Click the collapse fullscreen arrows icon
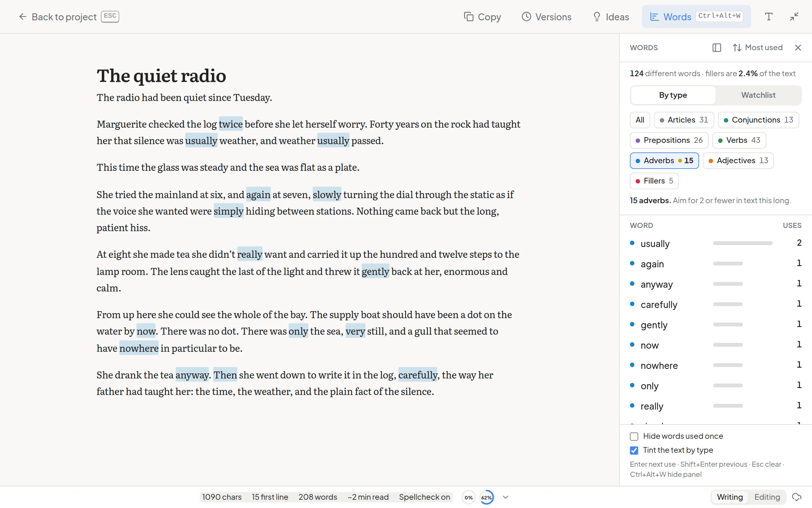812x508 pixels. click(794, 17)
